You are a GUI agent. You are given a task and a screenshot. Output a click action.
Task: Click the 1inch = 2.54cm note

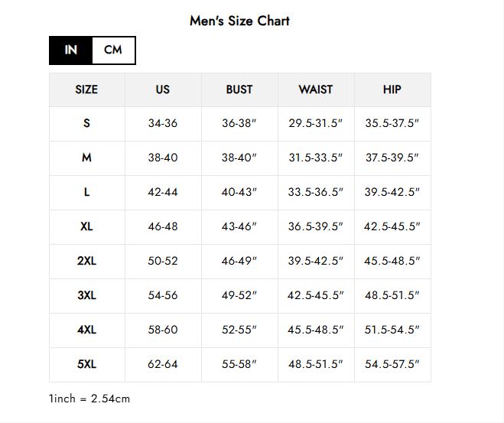pos(89,399)
